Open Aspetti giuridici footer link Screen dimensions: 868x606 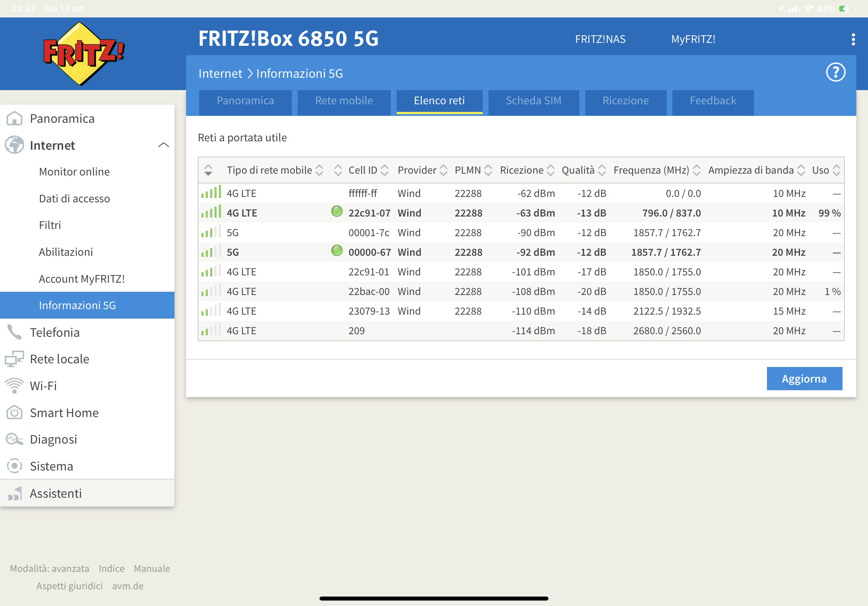[x=69, y=586]
